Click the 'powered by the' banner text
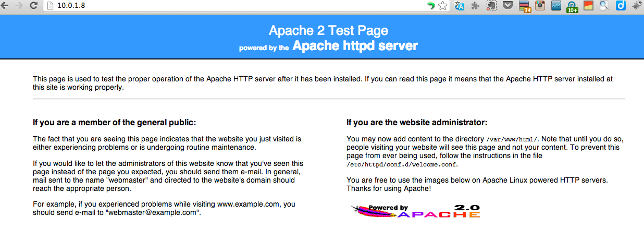 (264, 48)
